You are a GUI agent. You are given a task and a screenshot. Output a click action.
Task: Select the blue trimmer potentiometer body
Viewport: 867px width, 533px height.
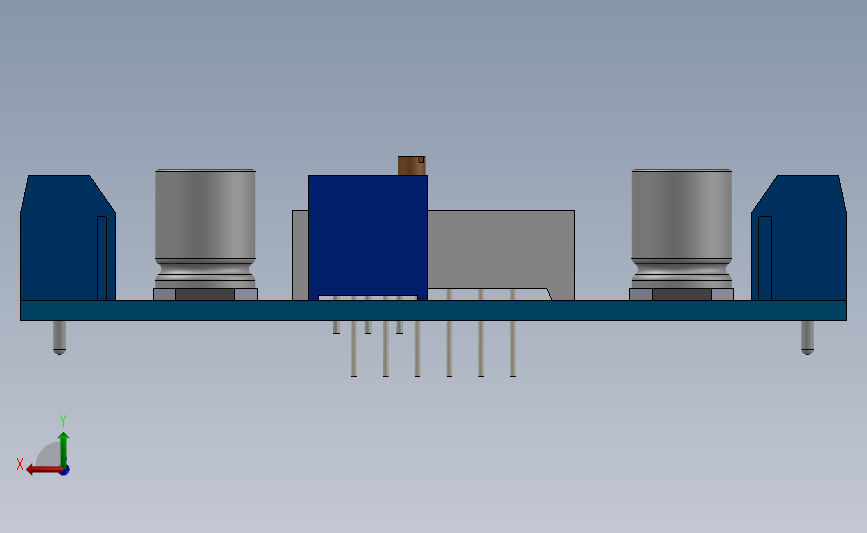pyautogui.click(x=368, y=238)
